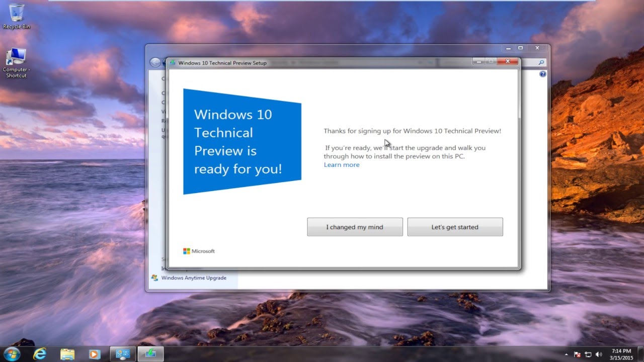Minimize the background Control Panel window
The width and height of the screenshot is (644, 362).
click(x=509, y=48)
